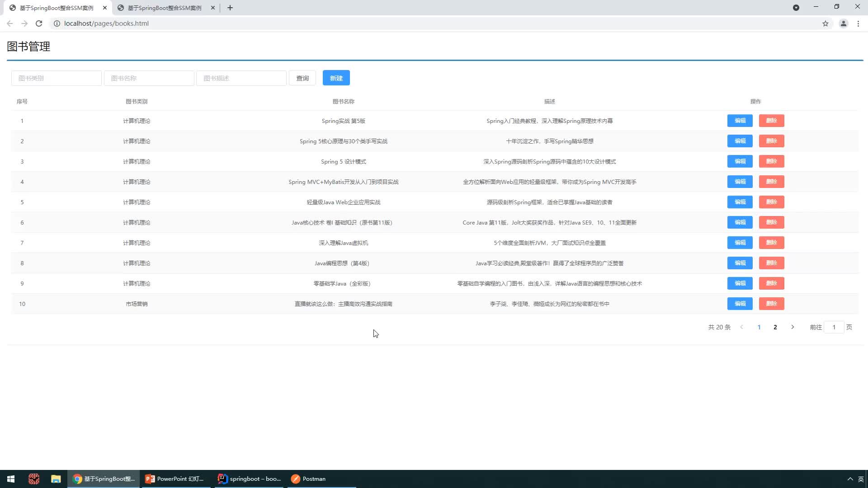The width and height of the screenshot is (868, 488).
Task: Select the first SpringBoot SSM tab
Action: [x=57, y=8]
